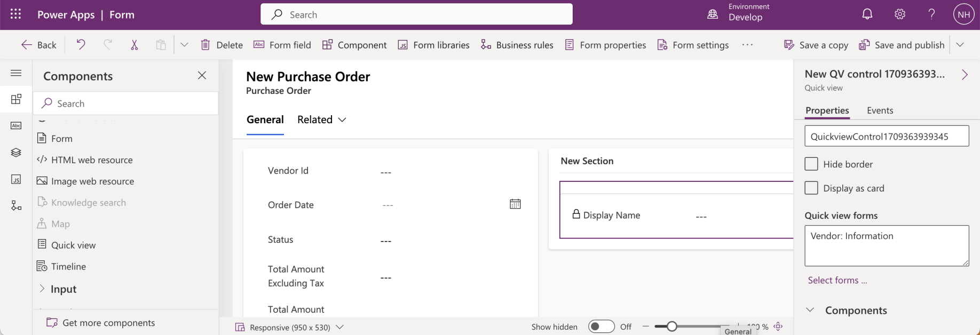Click the Quick view forms text box
Image resolution: width=980 pixels, height=335 pixels.
coord(887,245)
